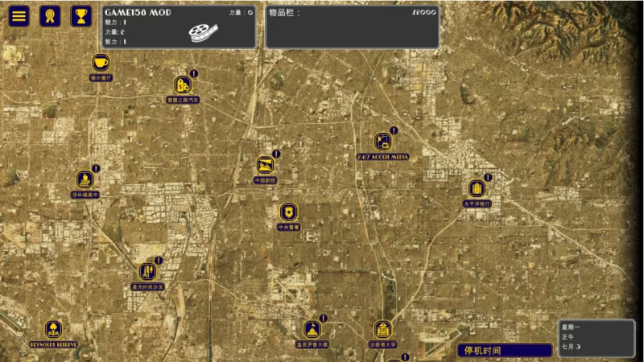Open alert badge above fashion salon marker
The image size is (644, 362).
point(159,261)
